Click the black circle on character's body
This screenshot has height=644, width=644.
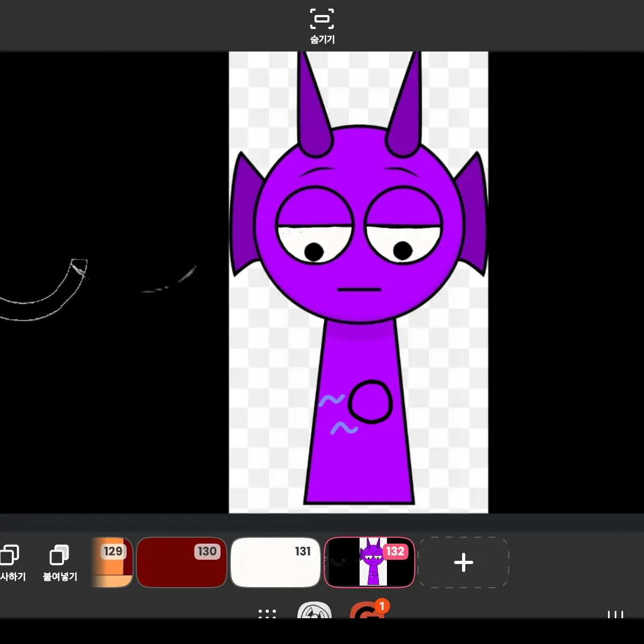click(370, 401)
